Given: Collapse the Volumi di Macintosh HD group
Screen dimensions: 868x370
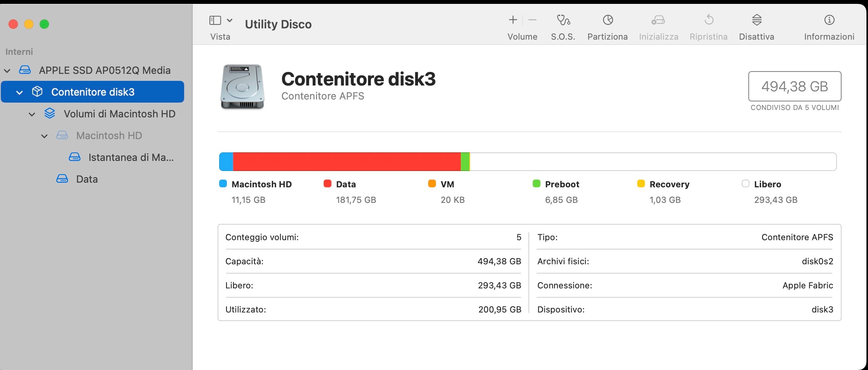Looking at the screenshot, I should tap(32, 114).
